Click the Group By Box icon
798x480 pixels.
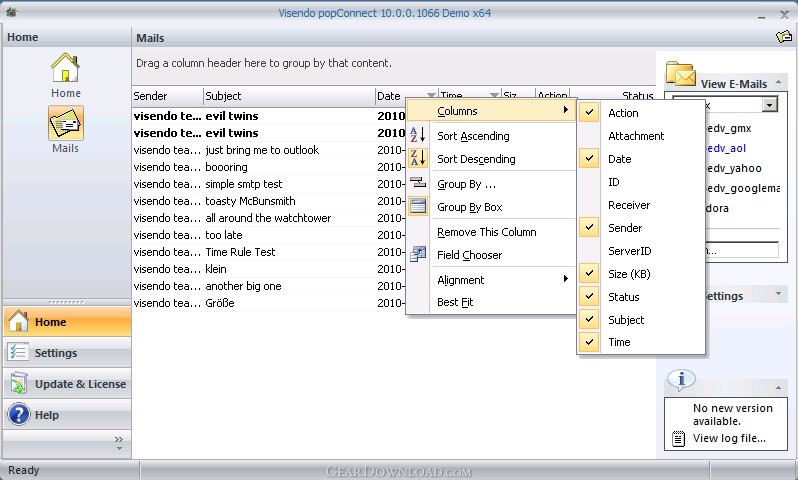tap(418, 206)
